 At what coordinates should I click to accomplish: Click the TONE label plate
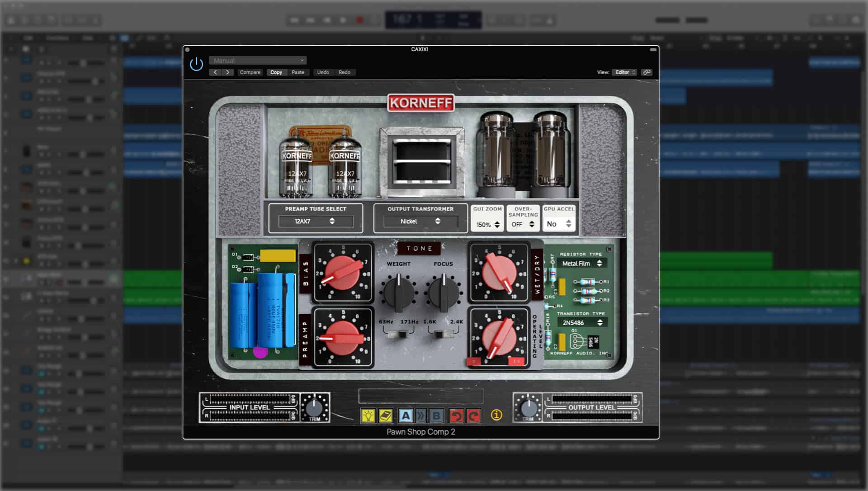420,248
